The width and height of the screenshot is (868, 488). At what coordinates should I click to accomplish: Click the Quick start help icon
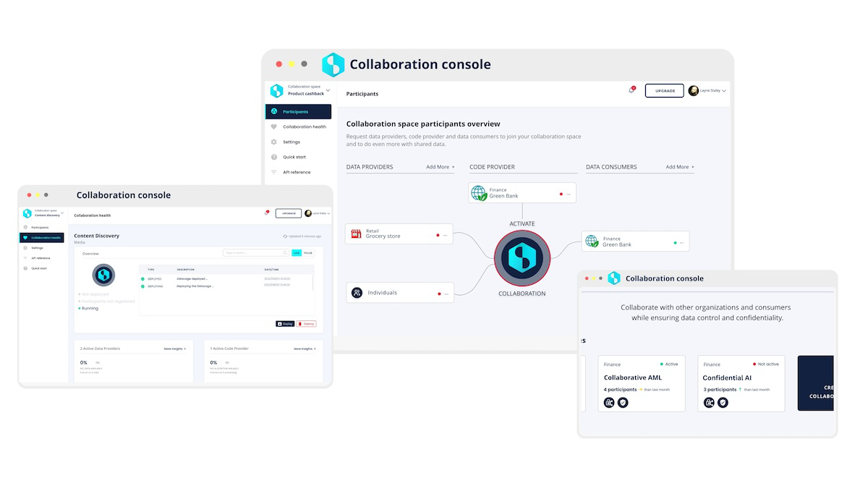(273, 157)
